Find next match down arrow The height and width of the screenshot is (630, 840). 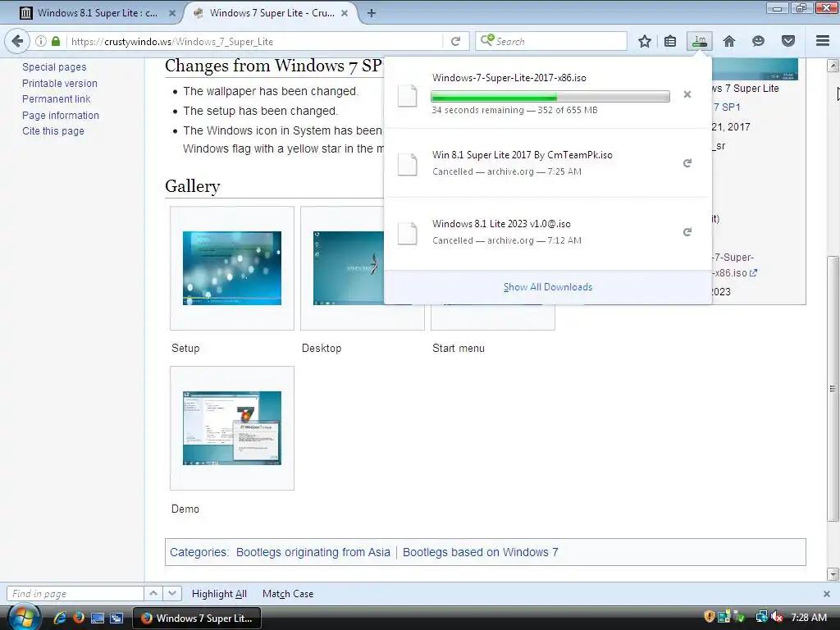click(172, 594)
